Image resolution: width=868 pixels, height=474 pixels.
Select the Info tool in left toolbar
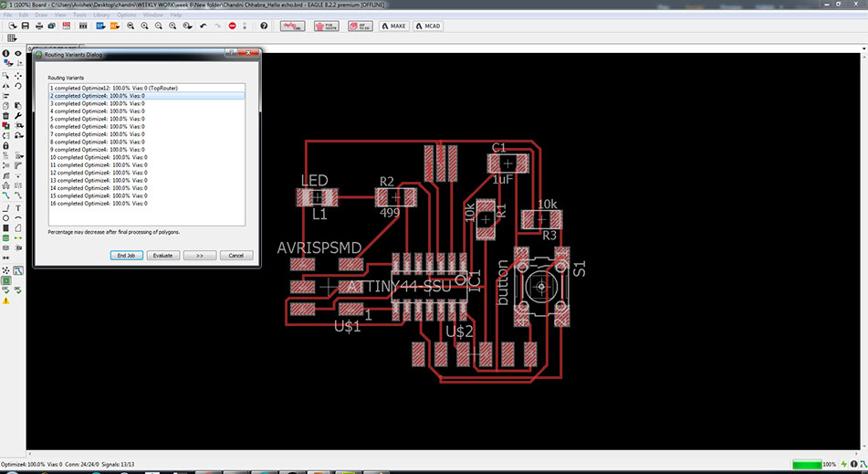[x=6, y=54]
